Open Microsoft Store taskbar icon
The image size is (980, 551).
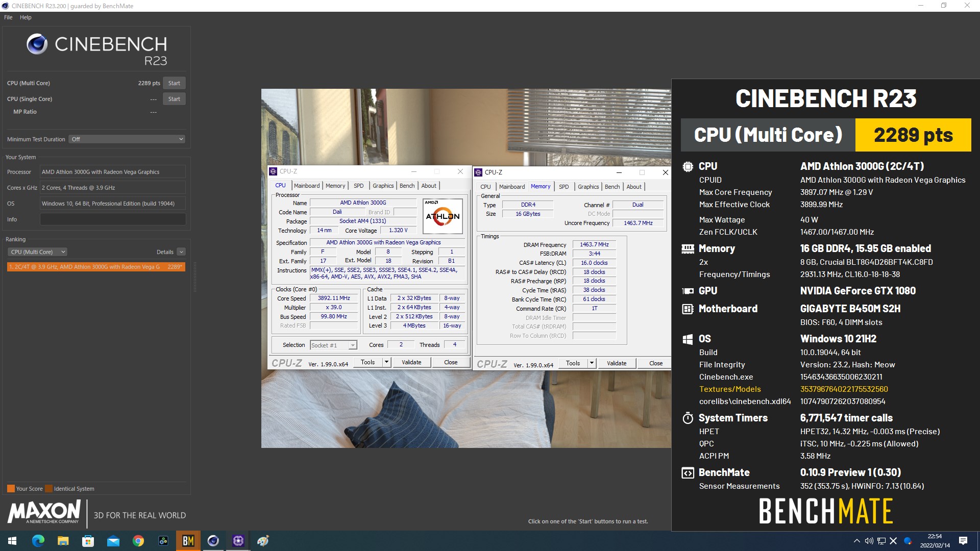click(88, 541)
